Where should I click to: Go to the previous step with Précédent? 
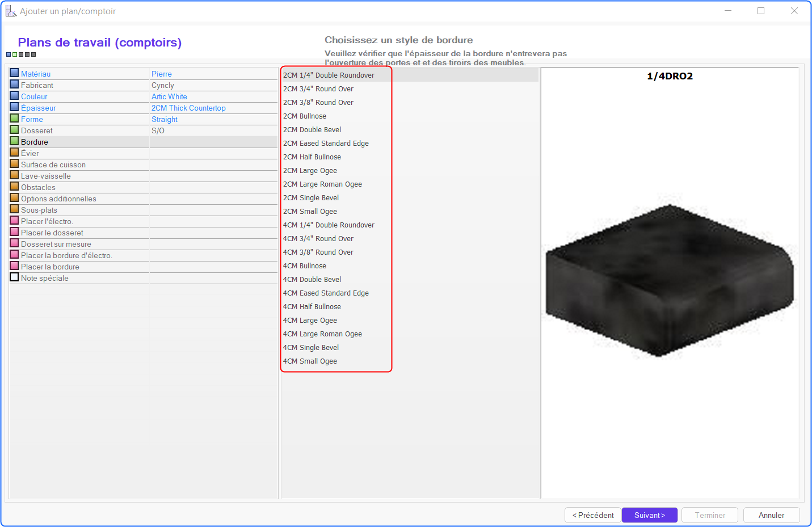(593, 515)
